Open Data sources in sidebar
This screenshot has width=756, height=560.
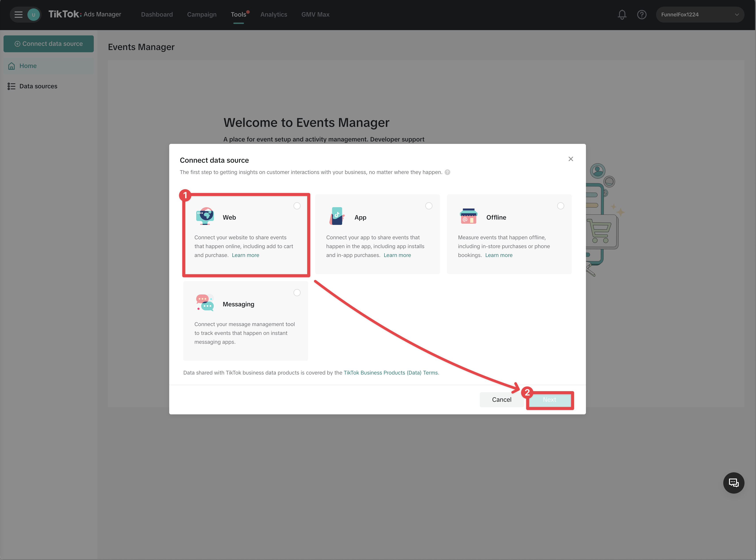coord(38,86)
